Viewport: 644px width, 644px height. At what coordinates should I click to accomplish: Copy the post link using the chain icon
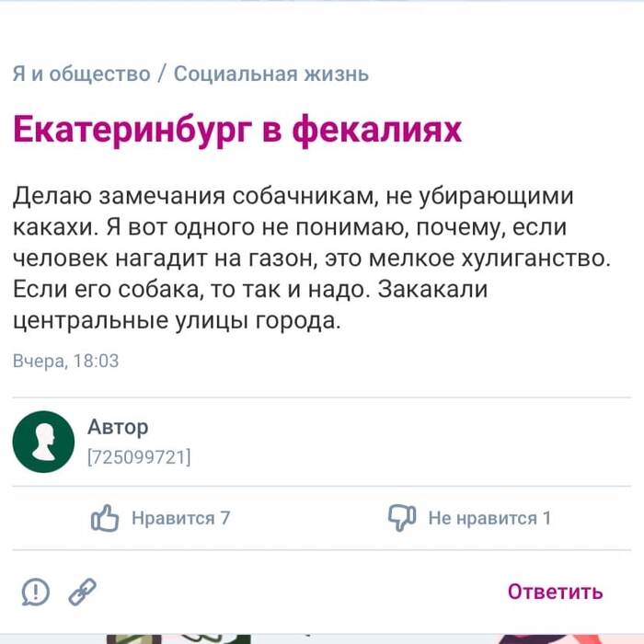(x=83, y=591)
